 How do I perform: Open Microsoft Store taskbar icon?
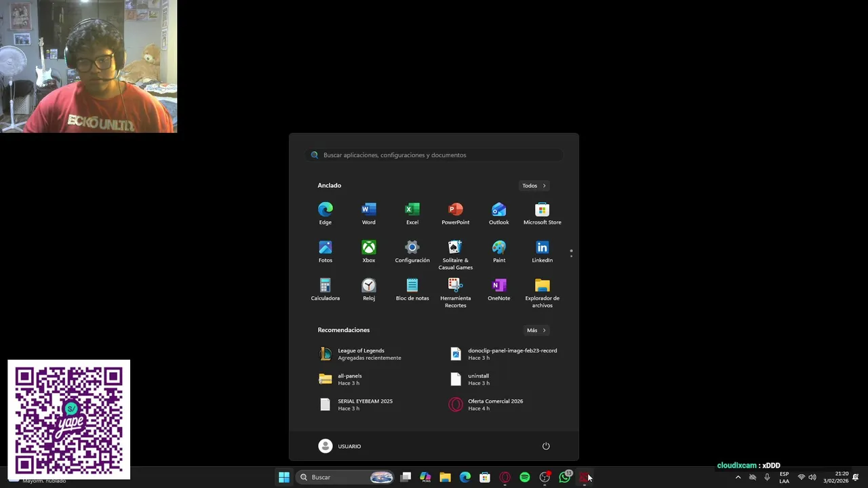(485, 477)
